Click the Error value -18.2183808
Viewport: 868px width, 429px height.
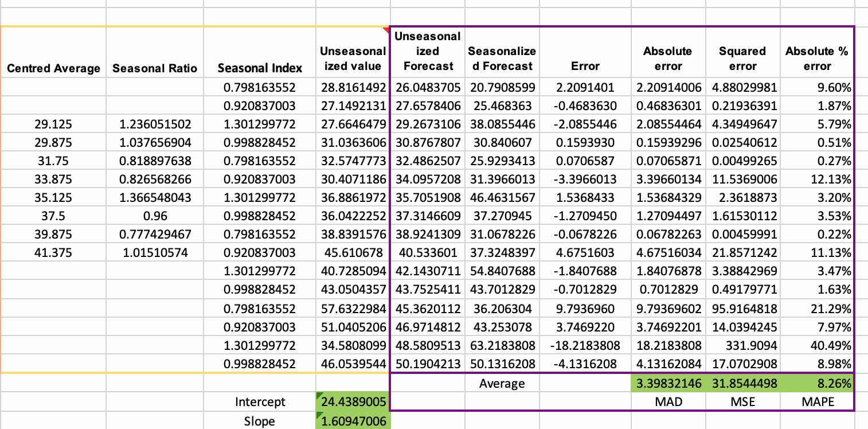[x=584, y=346]
